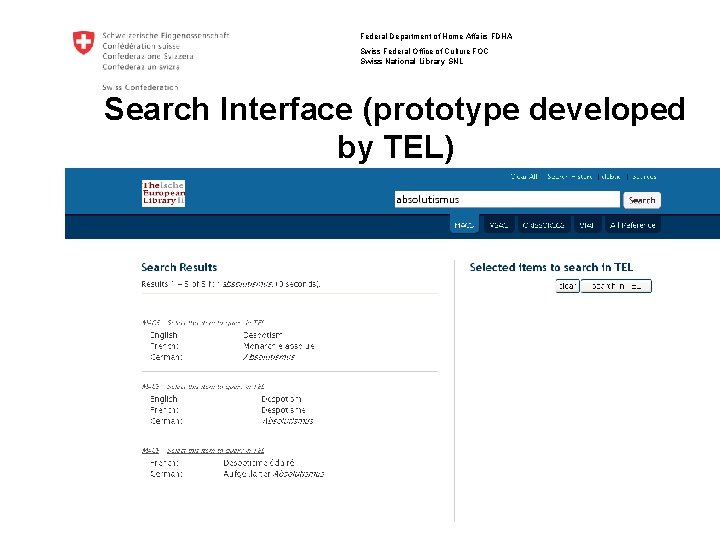Image resolution: width=720 pixels, height=540 pixels.
Task: Switch to the Classifications tab
Action: 544,225
